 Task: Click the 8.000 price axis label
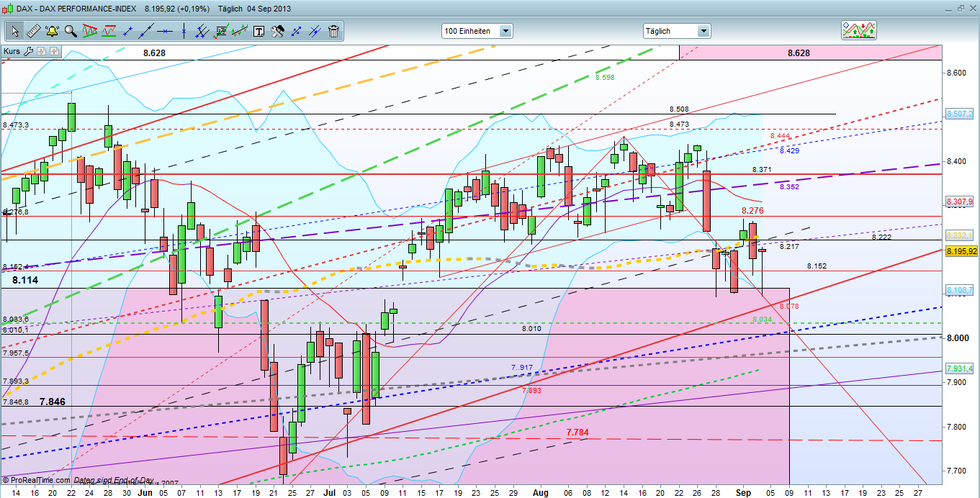pyautogui.click(x=958, y=338)
